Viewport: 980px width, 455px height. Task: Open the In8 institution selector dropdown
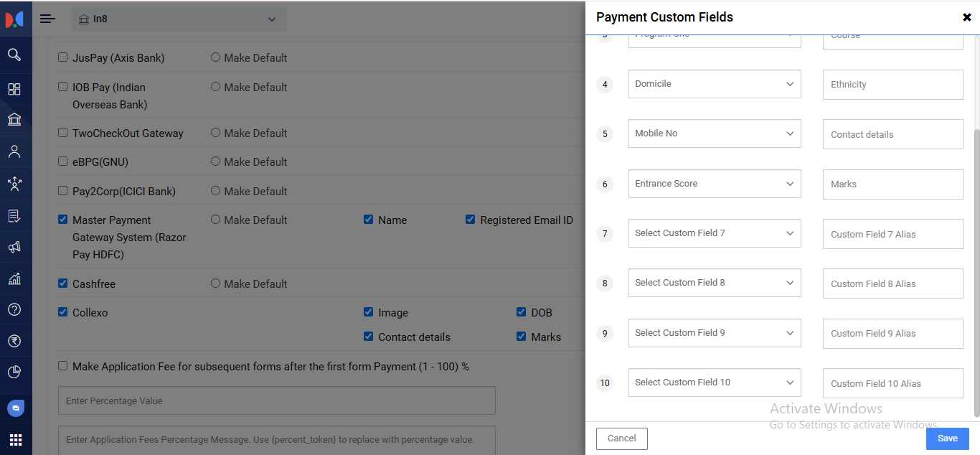[179, 19]
